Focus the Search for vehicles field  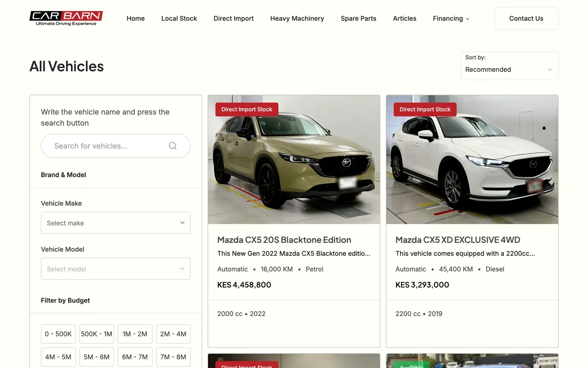tap(115, 146)
